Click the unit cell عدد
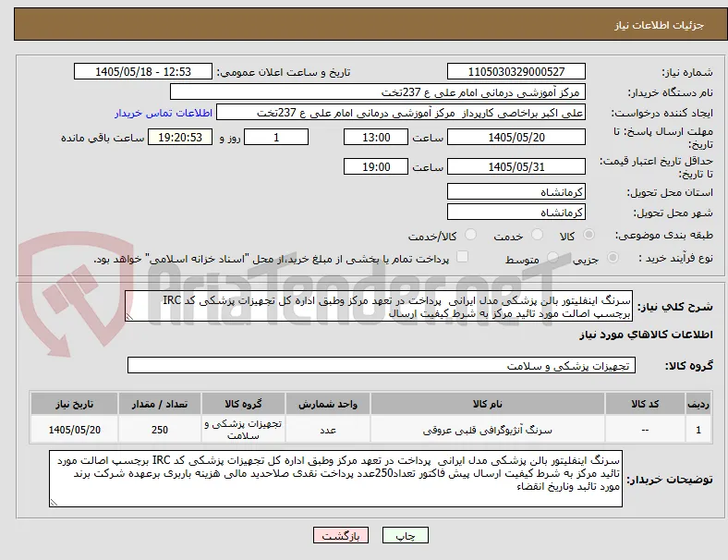This screenshot has height=560, width=728. [328, 430]
